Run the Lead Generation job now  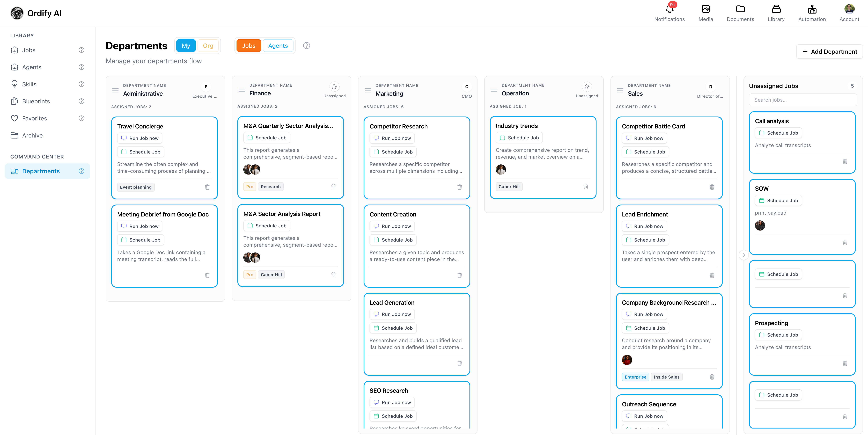click(x=392, y=314)
